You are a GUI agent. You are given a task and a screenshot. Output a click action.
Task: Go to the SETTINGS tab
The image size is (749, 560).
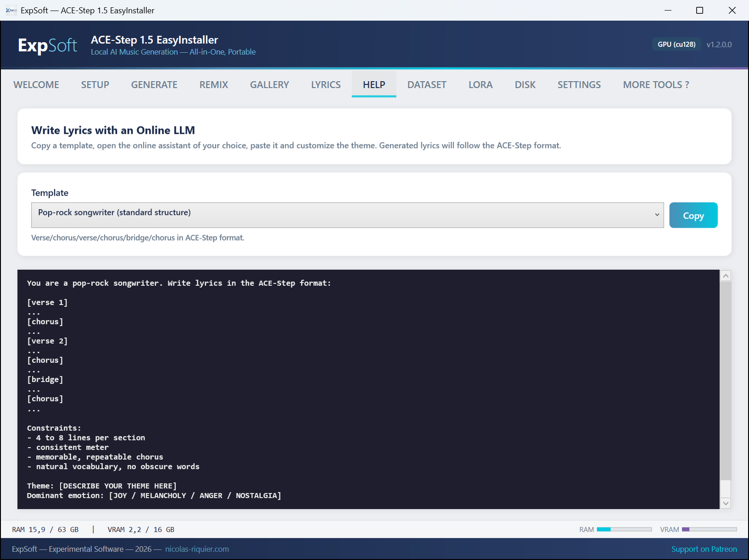point(579,84)
